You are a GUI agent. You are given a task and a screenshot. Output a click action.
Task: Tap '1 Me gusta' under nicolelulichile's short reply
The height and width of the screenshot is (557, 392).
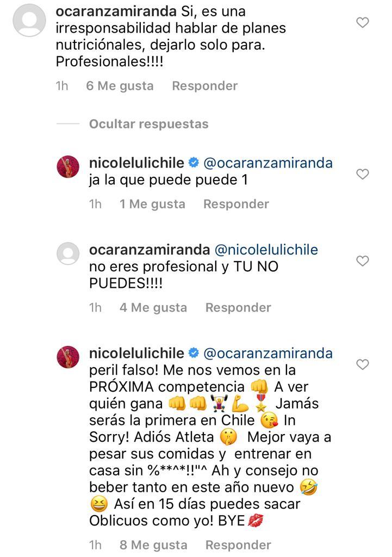(152, 203)
